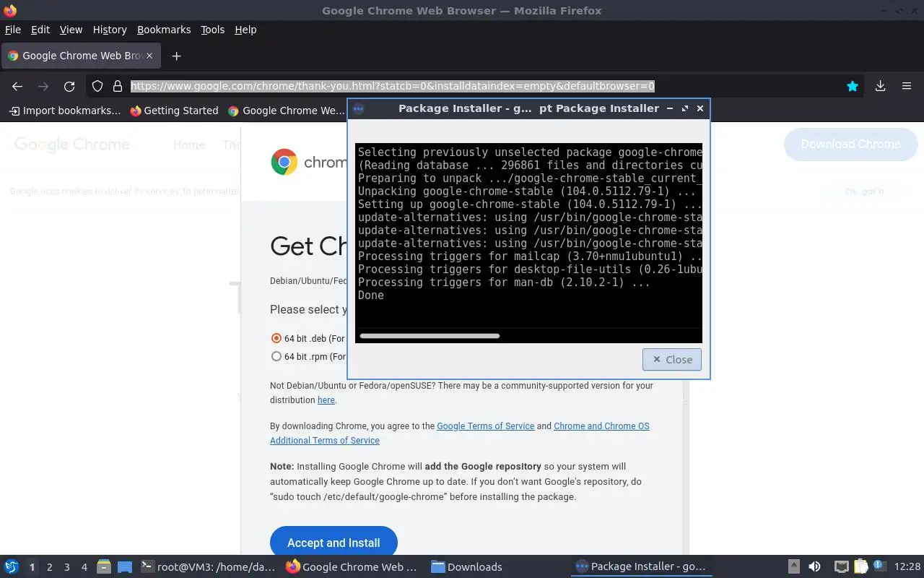Click the shield tracking protection icon

click(x=97, y=86)
